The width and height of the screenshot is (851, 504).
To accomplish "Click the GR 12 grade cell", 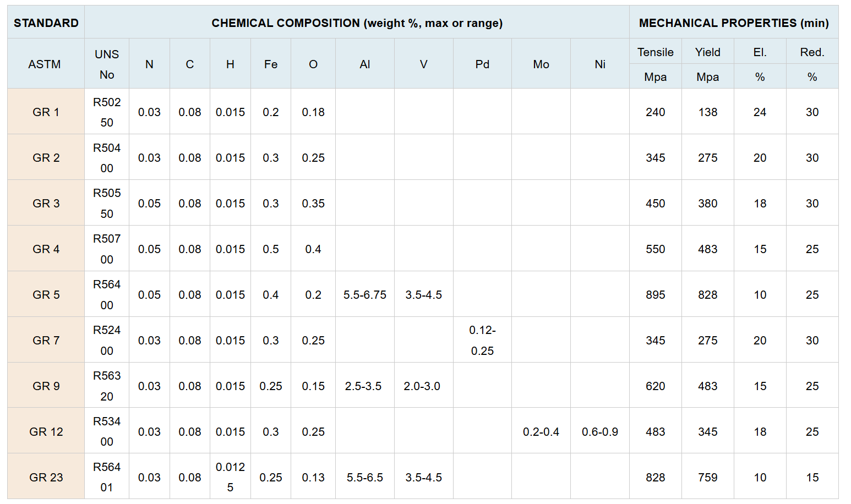I will pyautogui.click(x=46, y=431).
